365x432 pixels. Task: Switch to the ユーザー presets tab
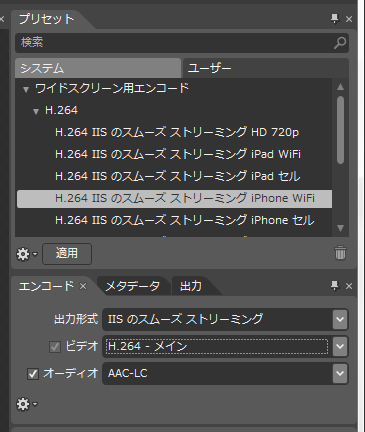[x=266, y=68]
